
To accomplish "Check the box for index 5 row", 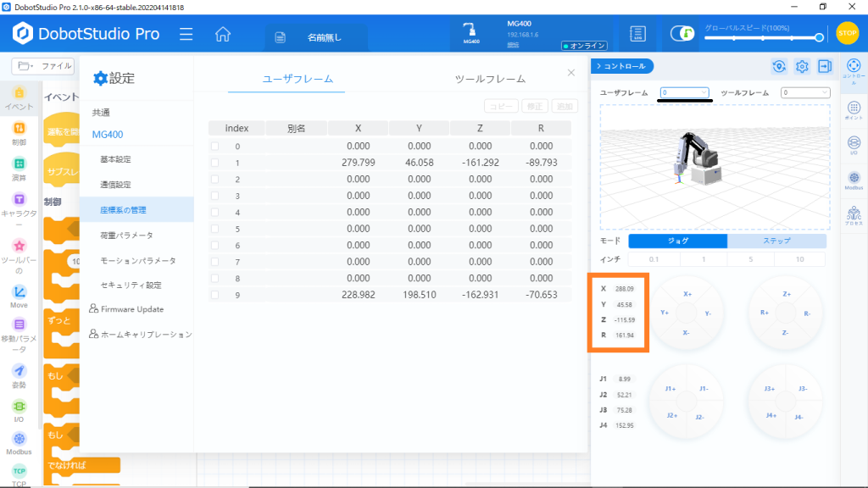I will (x=214, y=229).
